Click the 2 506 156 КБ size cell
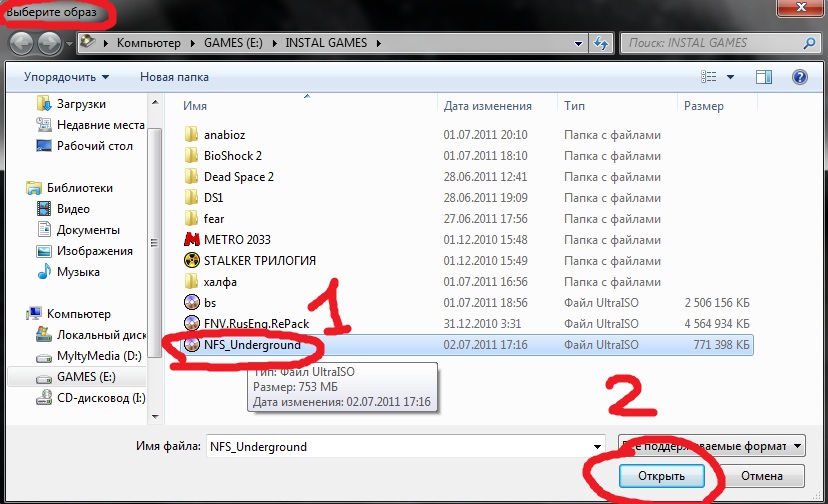Image resolution: width=828 pixels, height=504 pixels. [x=717, y=303]
